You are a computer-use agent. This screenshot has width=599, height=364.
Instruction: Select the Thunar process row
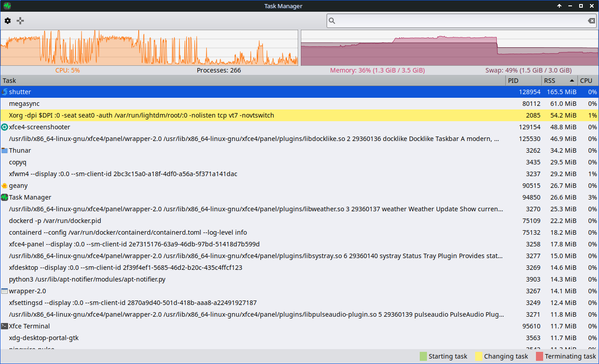pyautogui.click(x=299, y=150)
